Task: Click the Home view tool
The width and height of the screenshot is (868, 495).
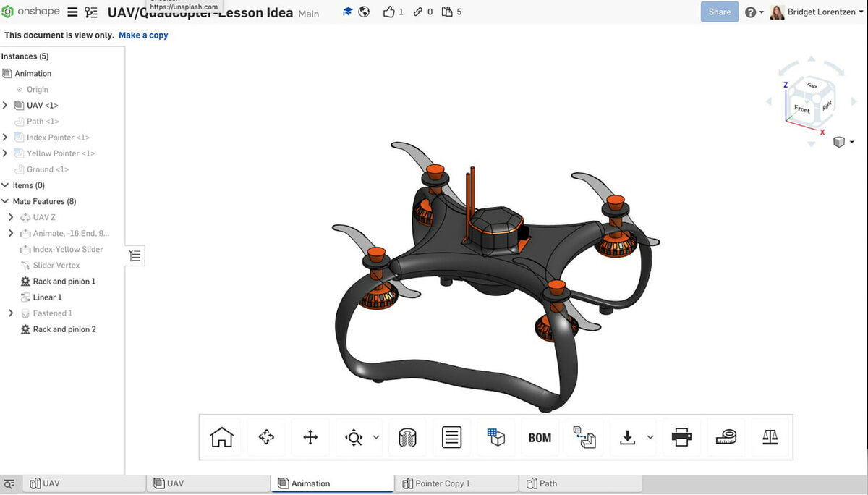Action: (x=222, y=437)
